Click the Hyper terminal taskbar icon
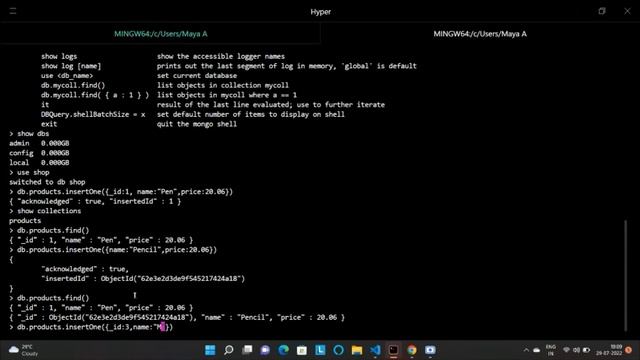Screen dimensions: 640x360 (393, 350)
